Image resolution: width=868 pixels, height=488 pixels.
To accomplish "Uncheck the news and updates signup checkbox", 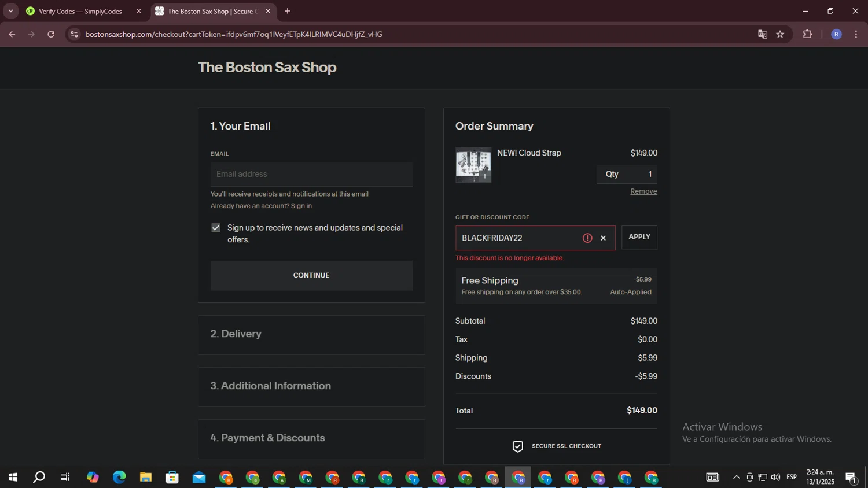I will point(216,228).
